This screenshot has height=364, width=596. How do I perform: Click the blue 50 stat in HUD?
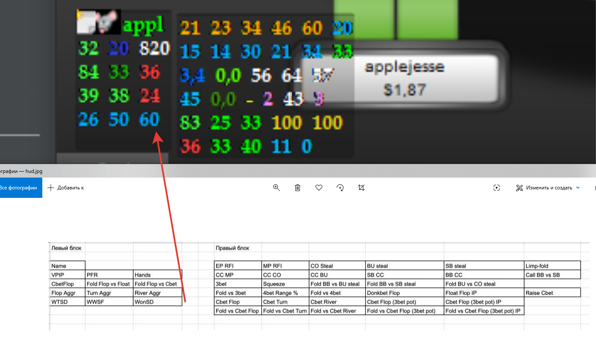coord(119,120)
